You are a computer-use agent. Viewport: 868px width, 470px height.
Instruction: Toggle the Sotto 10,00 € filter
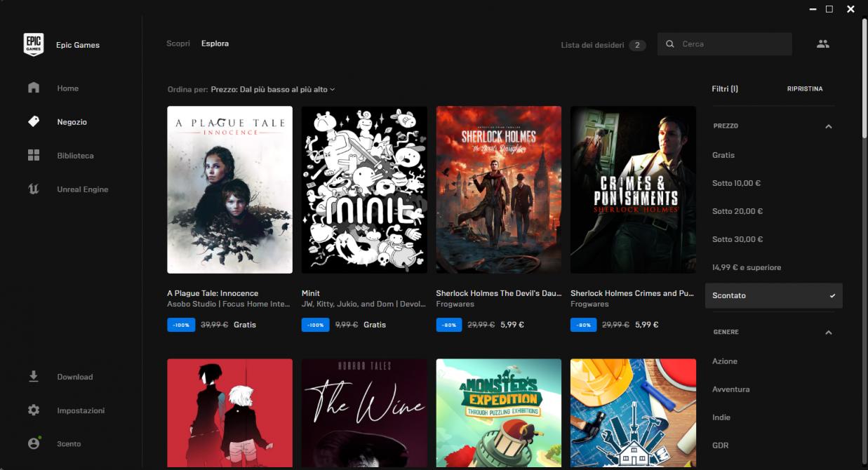coord(736,183)
